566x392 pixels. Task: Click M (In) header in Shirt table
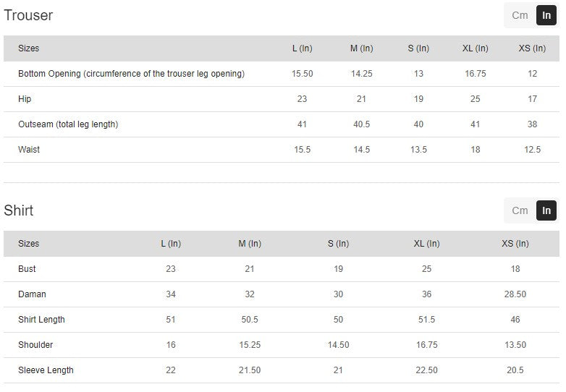click(x=250, y=244)
